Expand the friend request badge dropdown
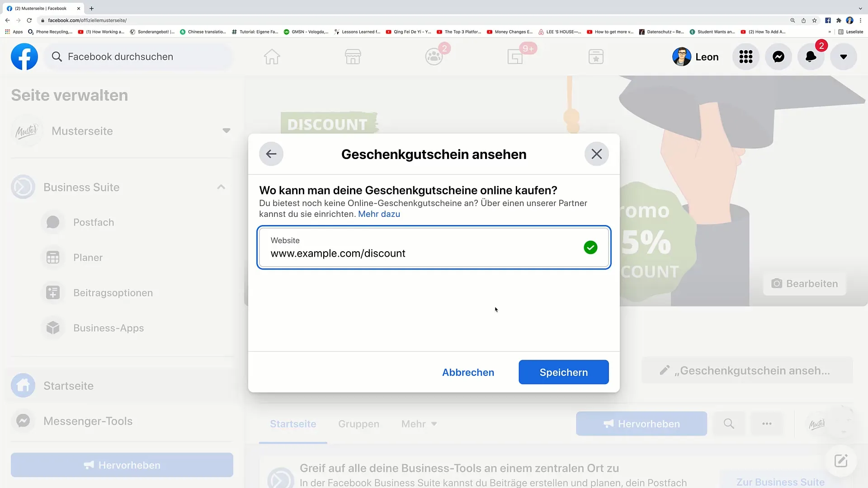Viewport: 868px width, 488px height. tap(434, 56)
